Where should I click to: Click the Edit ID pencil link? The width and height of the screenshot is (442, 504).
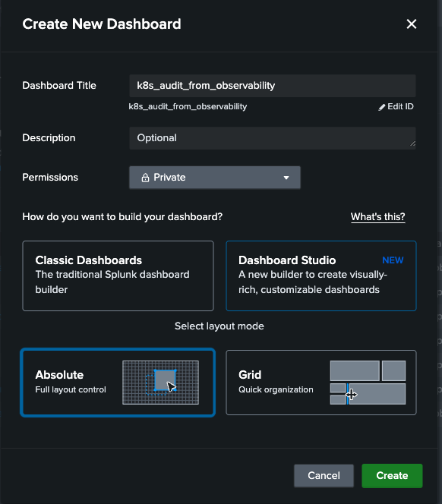coord(396,107)
